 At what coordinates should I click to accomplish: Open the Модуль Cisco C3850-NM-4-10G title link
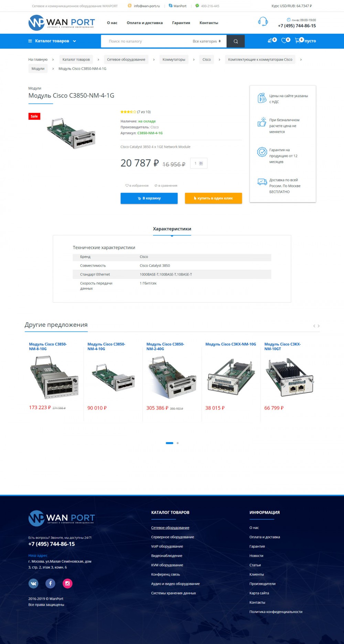tap(106, 346)
